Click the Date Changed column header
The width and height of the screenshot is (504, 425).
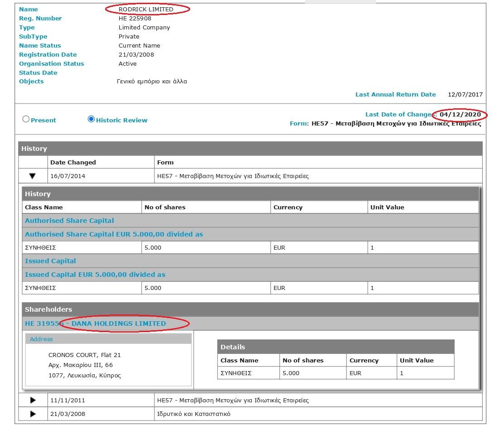point(73,162)
